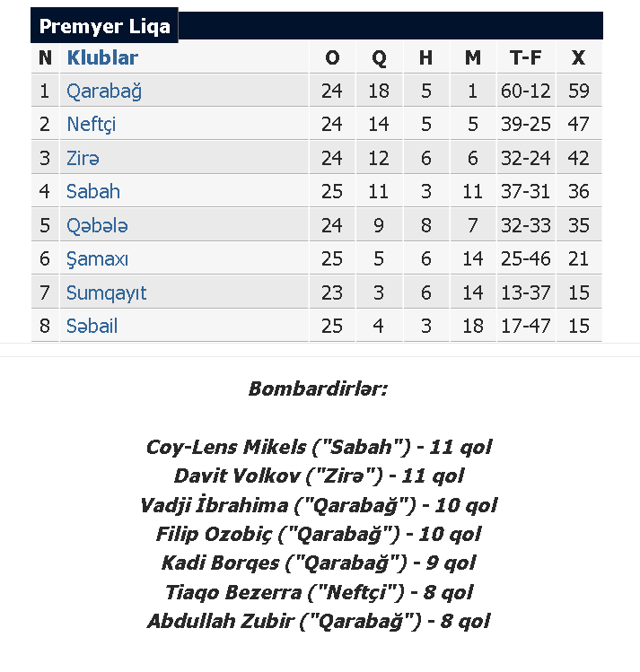This screenshot has width=640, height=672.
Task: Open the Neftçi club link
Action: pos(91,125)
